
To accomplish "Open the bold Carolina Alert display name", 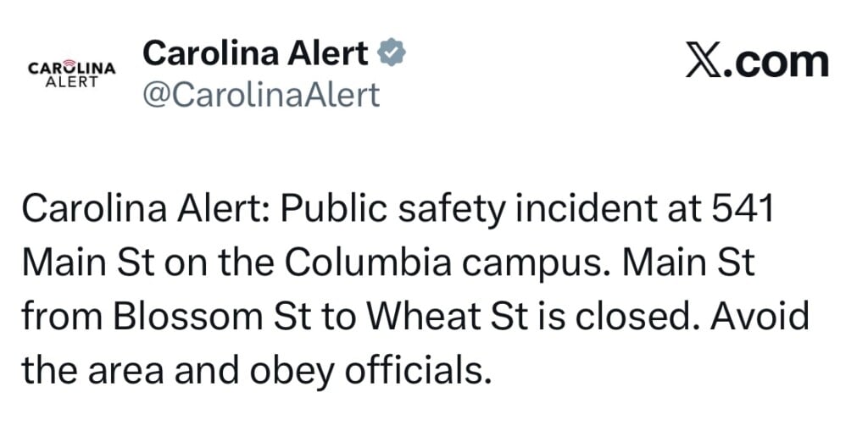I will [255, 54].
